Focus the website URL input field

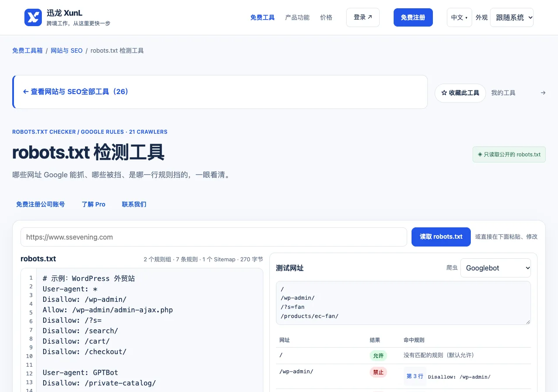(214, 237)
